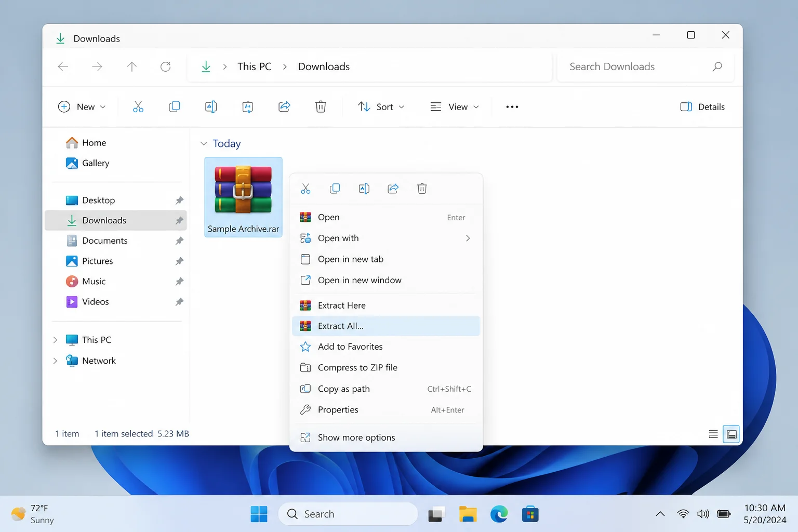798x532 pixels.
Task: Choose Extract All...
Action: (x=386, y=326)
